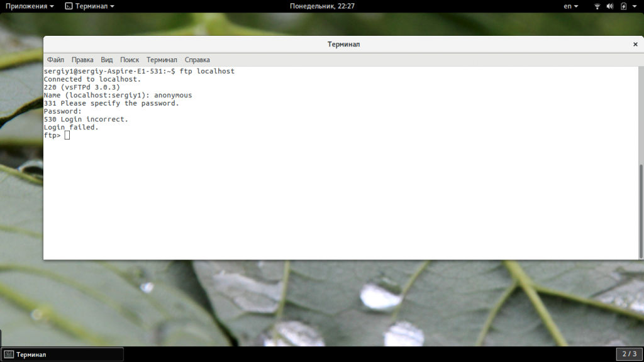The height and width of the screenshot is (362, 644).
Task: Click the battery charging icon
Action: (x=623, y=6)
